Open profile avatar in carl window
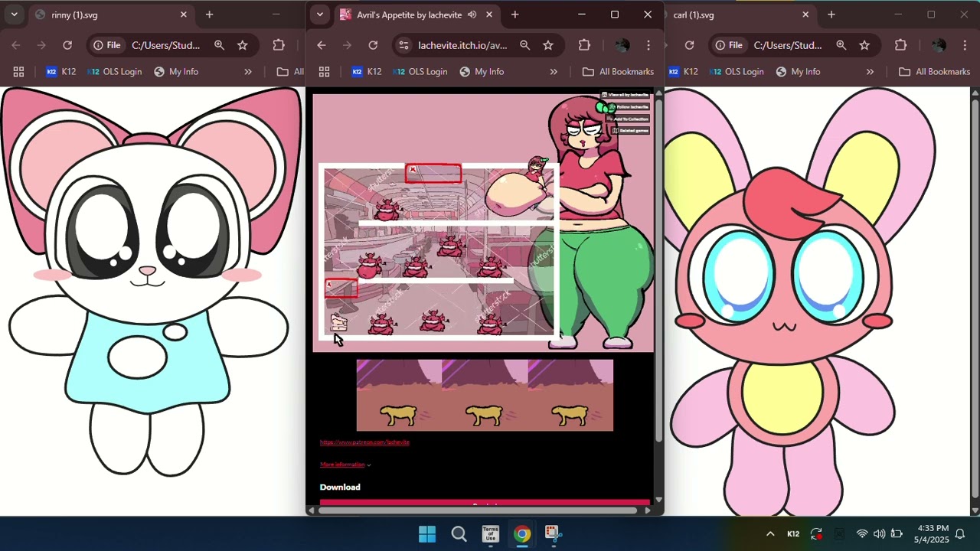Screen dimensions: 980x551 click(939, 45)
